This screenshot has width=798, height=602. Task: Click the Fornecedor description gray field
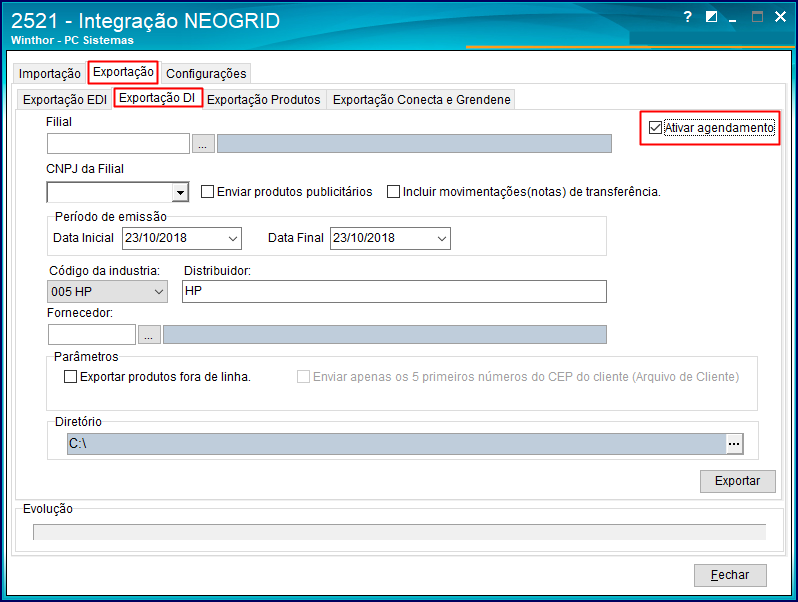(385, 335)
